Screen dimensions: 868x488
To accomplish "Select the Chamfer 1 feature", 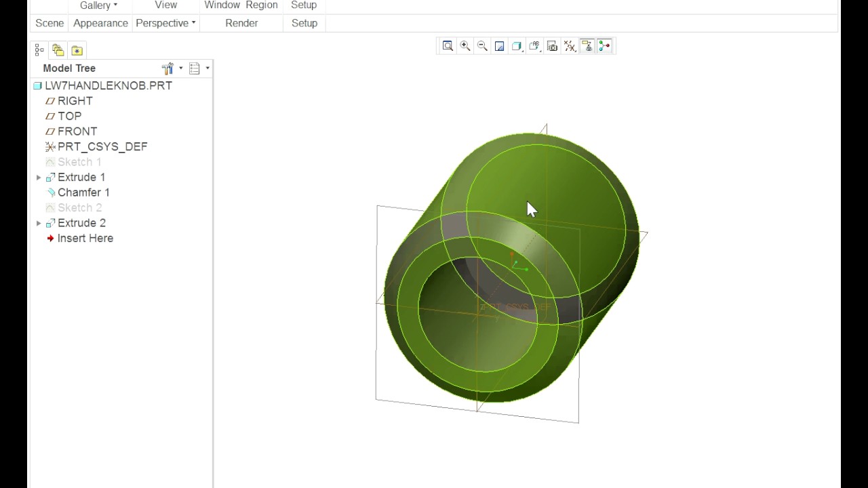I will (x=83, y=192).
